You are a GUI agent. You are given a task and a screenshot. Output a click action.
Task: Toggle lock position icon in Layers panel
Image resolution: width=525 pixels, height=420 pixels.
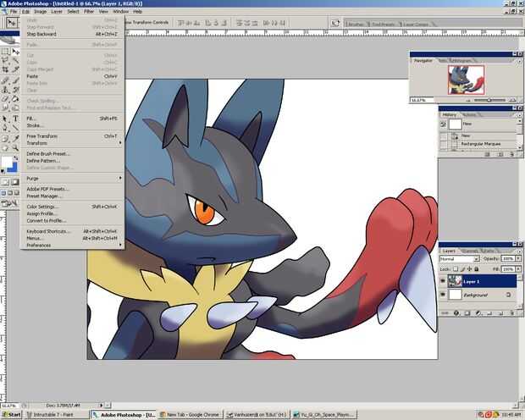pos(469,268)
